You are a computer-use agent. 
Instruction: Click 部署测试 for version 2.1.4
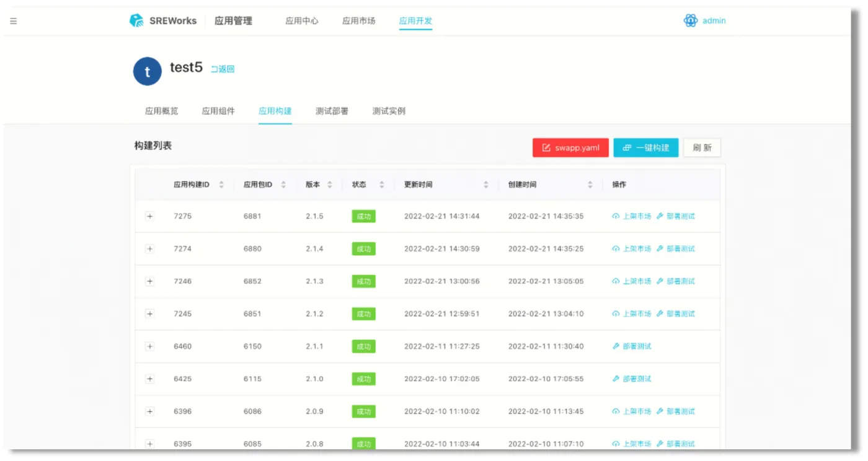tap(676, 248)
